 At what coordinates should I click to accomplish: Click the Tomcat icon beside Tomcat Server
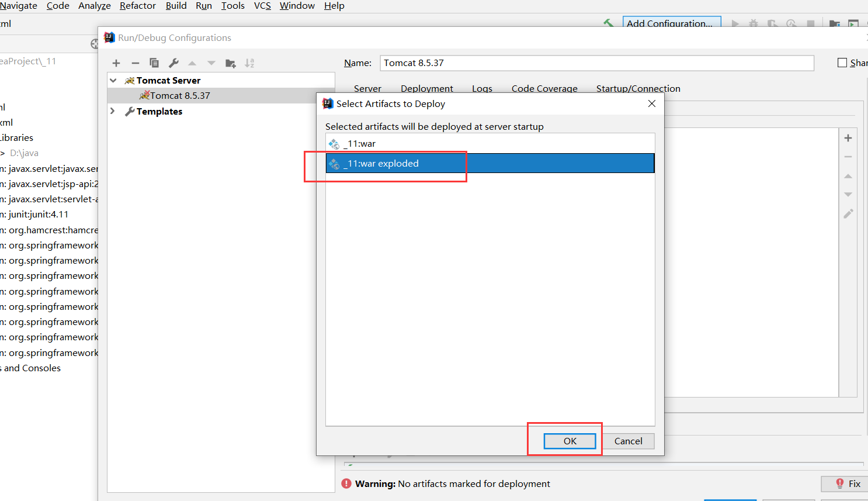tap(130, 81)
